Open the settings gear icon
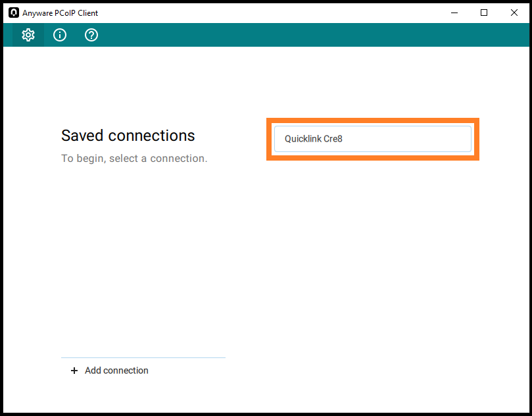This screenshot has height=416, width=532. (28, 35)
